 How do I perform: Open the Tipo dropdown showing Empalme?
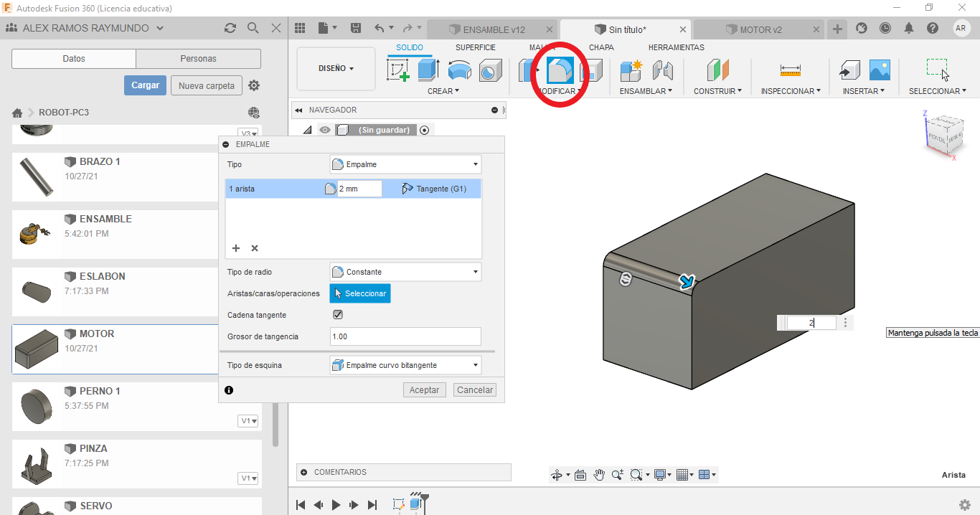(405, 164)
